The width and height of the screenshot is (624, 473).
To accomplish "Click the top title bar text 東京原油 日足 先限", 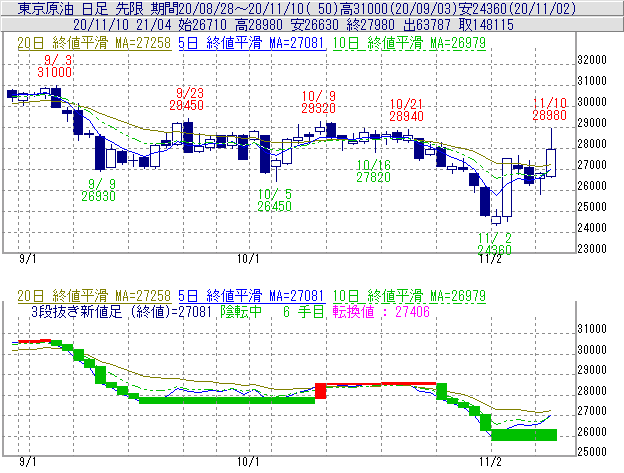I will click(82, 8).
